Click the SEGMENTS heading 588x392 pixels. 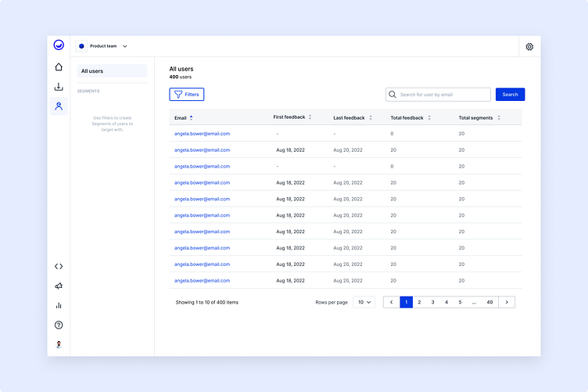(88, 92)
